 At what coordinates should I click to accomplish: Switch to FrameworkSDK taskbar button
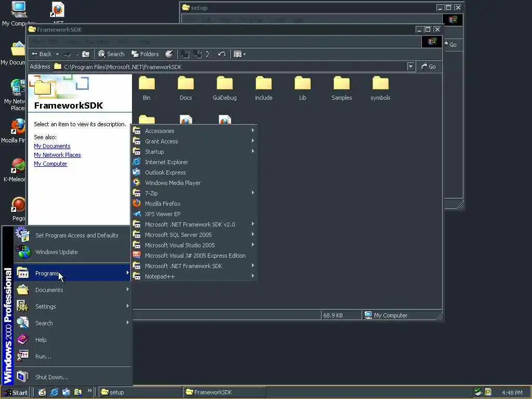click(224, 392)
